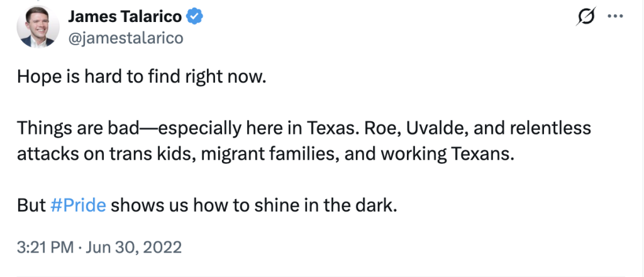The height and width of the screenshot is (277, 644).
Task: Open the three-dot more options menu
Action: tap(613, 18)
